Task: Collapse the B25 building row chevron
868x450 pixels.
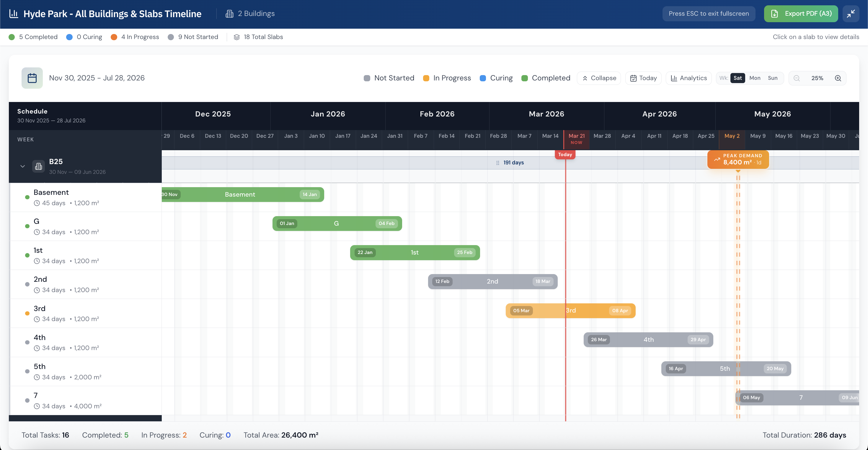Action: (x=22, y=166)
